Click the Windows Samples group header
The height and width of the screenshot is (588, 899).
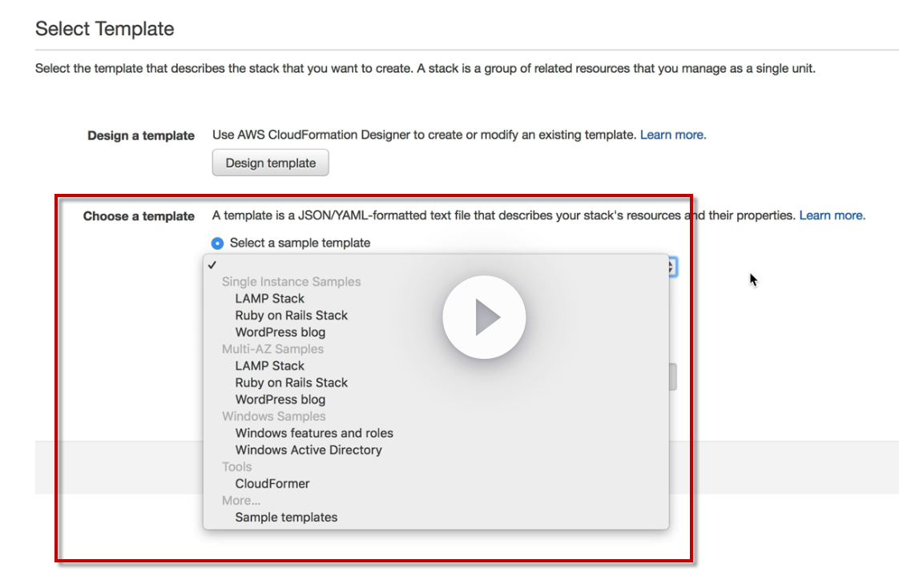click(273, 416)
